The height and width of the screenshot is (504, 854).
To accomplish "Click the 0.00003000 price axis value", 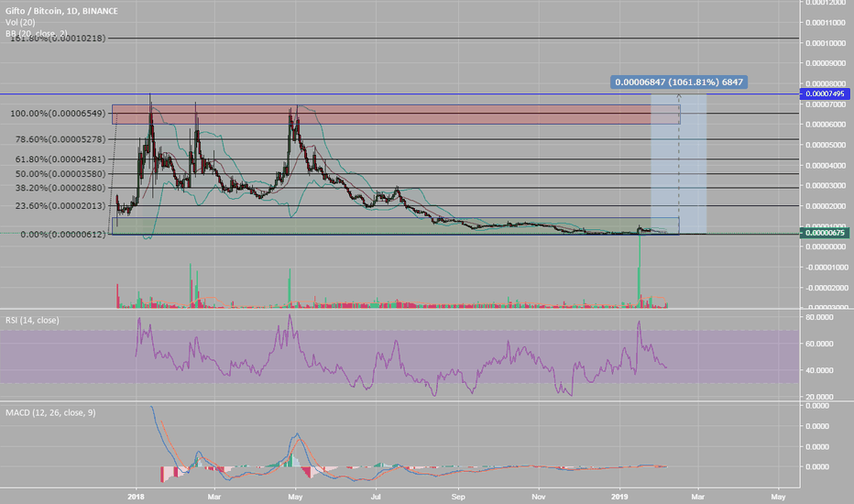I will coord(825,186).
